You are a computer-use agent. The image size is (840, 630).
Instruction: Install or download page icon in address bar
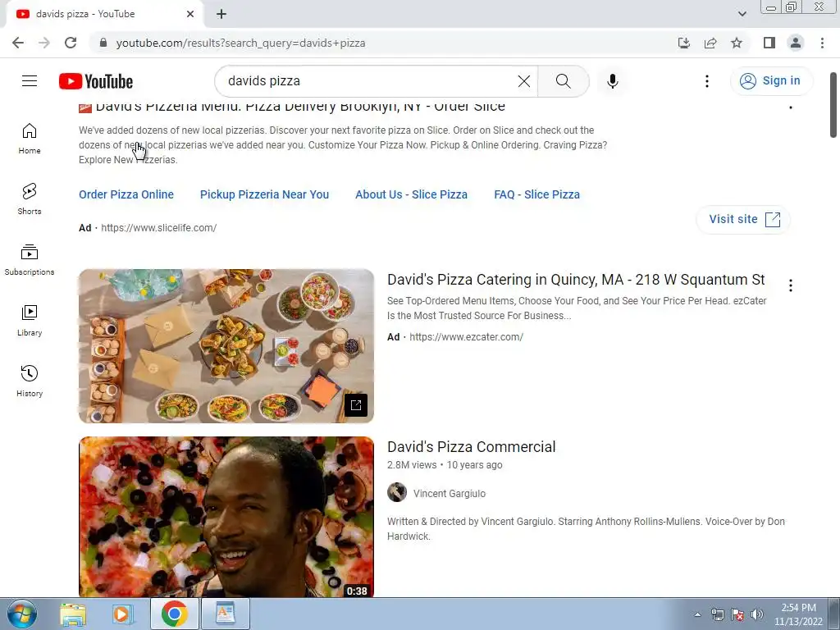684,43
